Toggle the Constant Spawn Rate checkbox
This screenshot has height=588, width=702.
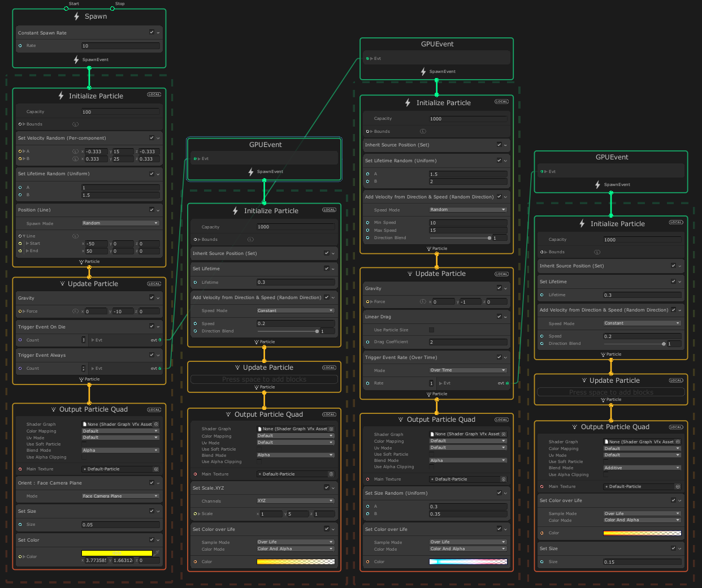150,32
